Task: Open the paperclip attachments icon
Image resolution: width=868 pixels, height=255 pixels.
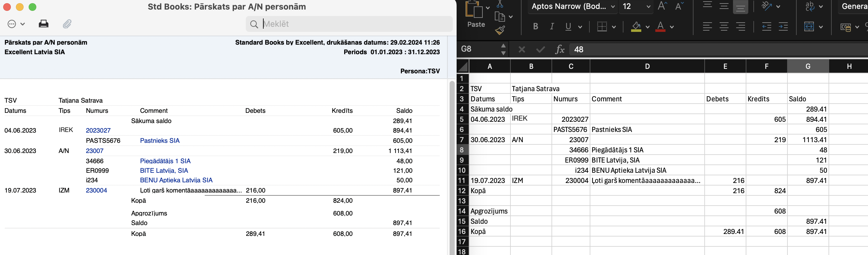Action: tap(67, 24)
